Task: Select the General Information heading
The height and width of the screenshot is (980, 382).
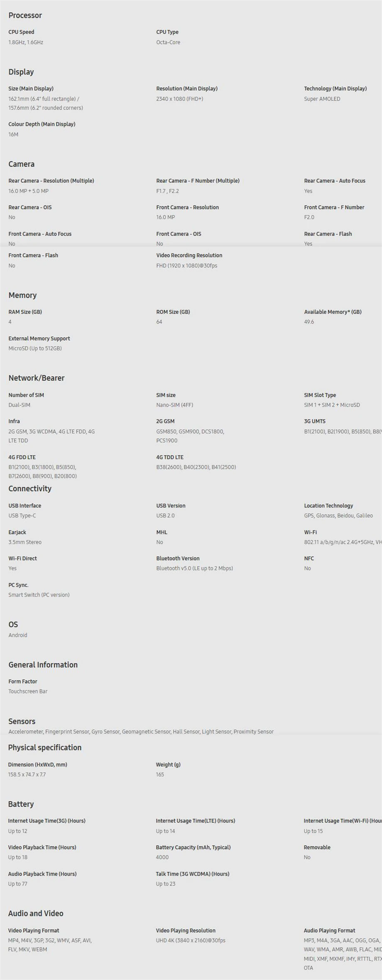Action: tap(43, 665)
